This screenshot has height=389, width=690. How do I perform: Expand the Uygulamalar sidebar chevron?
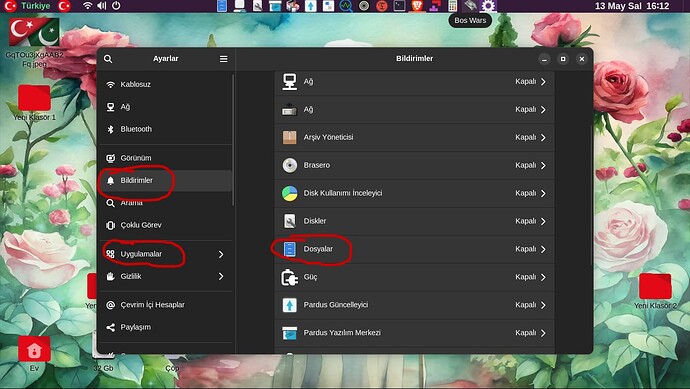[x=221, y=254]
